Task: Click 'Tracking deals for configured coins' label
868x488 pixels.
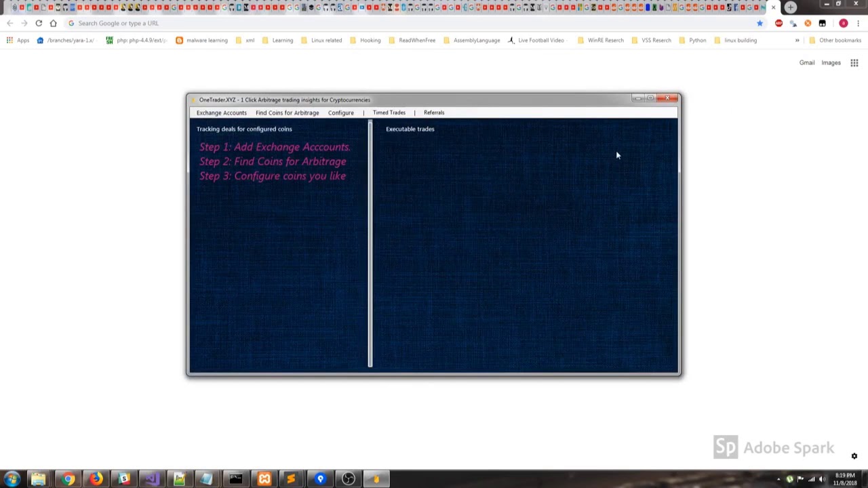Action: 244,129
